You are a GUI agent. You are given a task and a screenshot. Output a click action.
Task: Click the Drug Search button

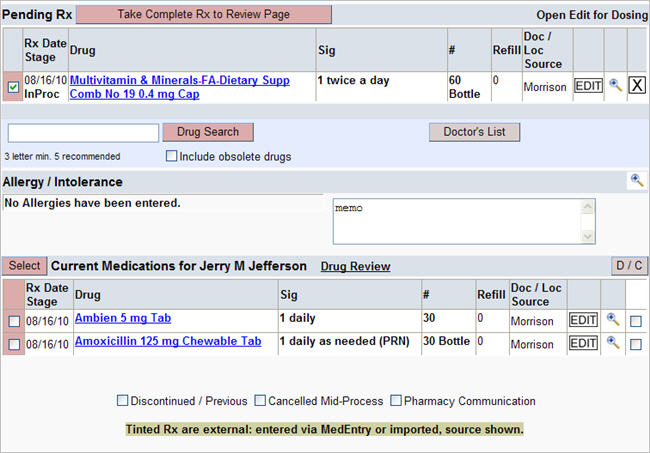click(208, 132)
